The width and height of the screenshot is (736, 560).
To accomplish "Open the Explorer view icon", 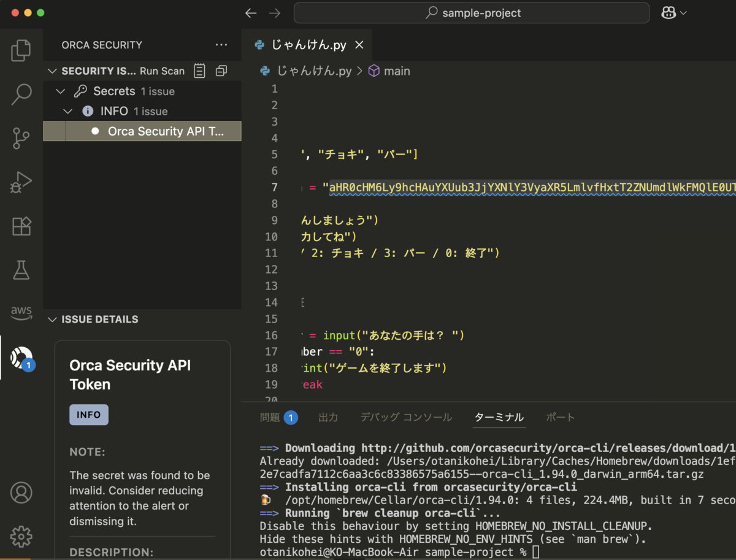I will coord(21,50).
